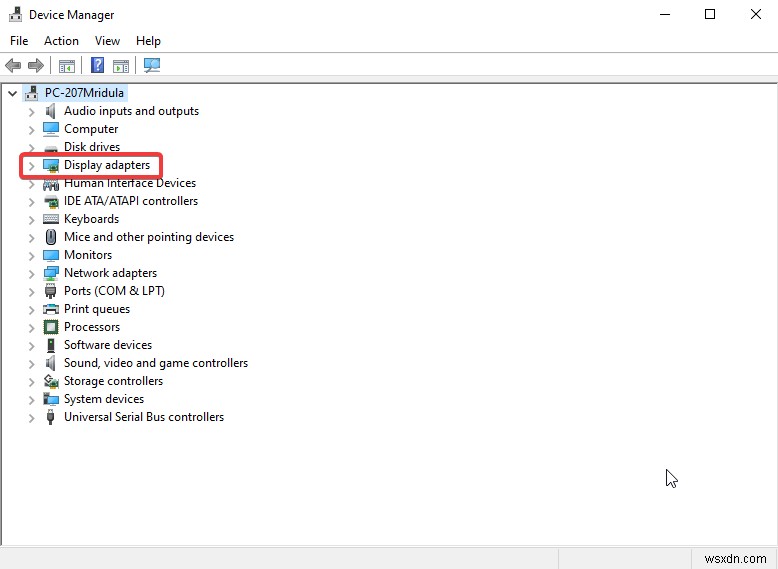778x569 pixels.
Task: Click the IDE ATA/ATAPI controllers icon
Action: coord(51,201)
